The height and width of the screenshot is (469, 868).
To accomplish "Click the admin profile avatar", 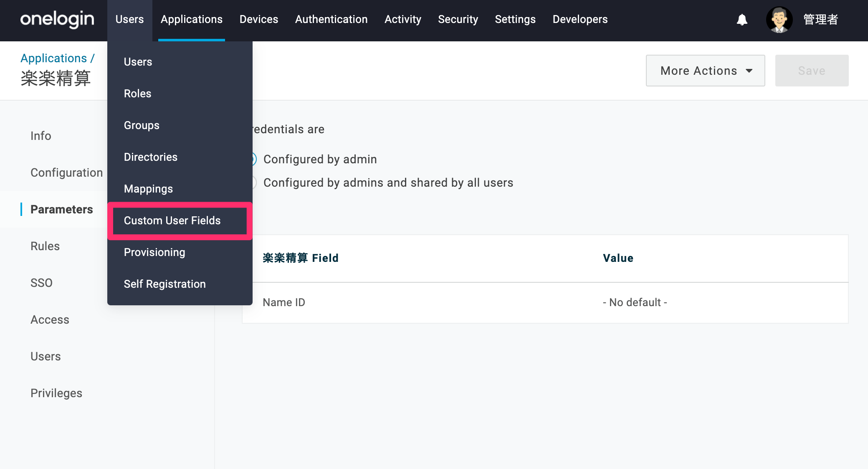I will pos(779,20).
